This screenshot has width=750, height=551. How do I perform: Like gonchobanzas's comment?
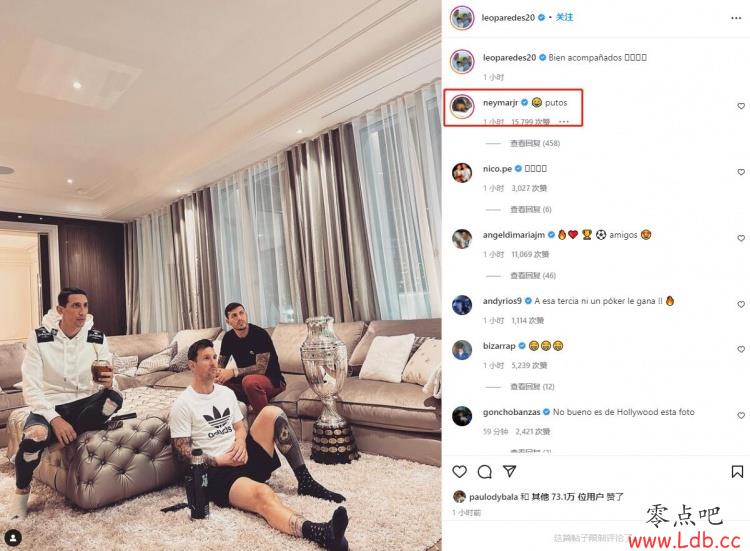pyautogui.click(x=741, y=416)
